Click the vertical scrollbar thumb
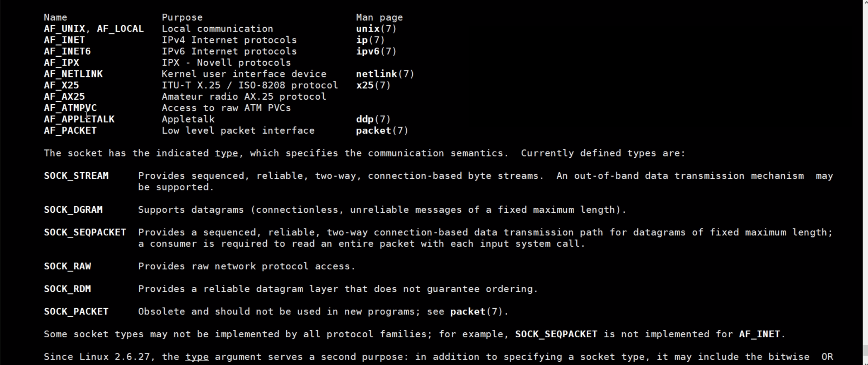The image size is (868, 365). pyautogui.click(x=865, y=350)
